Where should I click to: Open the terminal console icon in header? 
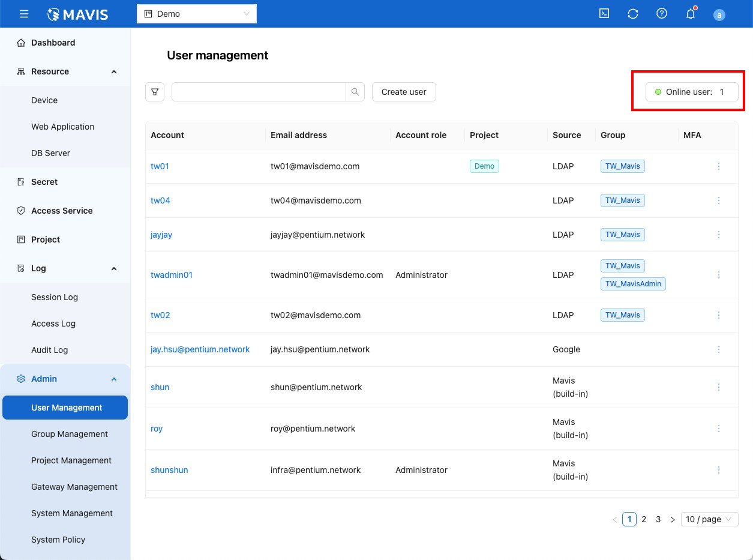tap(604, 14)
